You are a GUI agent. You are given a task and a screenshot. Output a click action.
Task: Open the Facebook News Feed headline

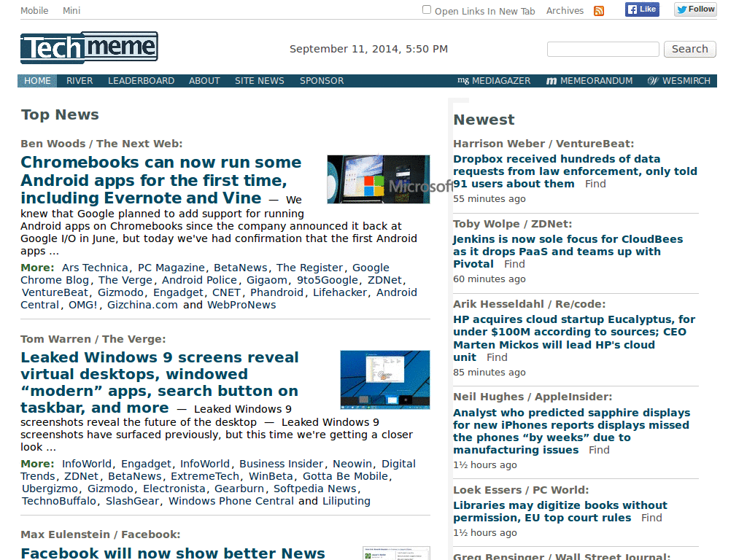tap(173, 553)
